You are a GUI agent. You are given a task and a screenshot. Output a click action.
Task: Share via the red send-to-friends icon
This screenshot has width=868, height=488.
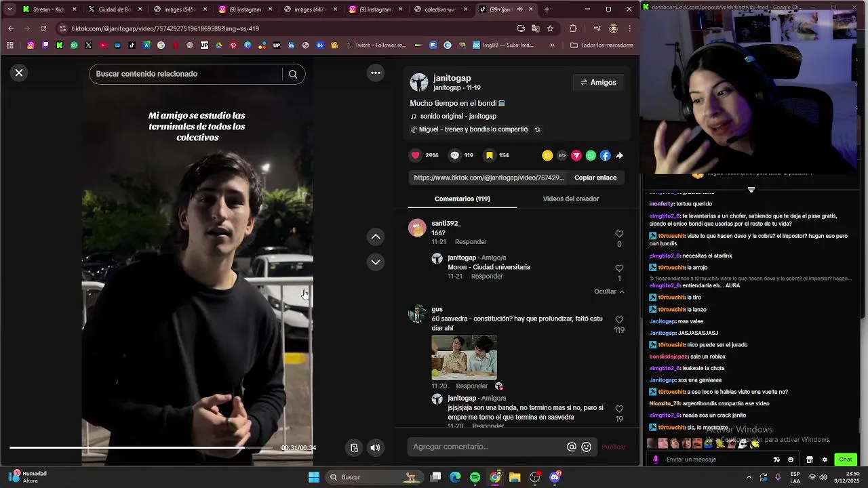point(576,155)
